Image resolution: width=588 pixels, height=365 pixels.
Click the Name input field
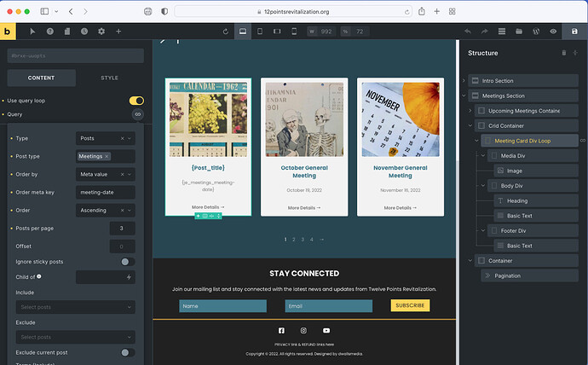click(x=222, y=306)
